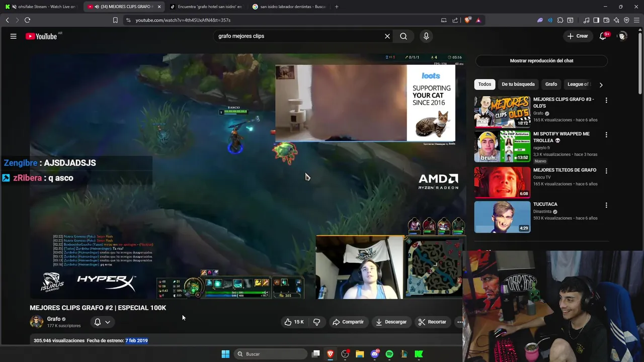Open the account avatar menu
This screenshot has width=644, height=362.
click(x=622, y=36)
